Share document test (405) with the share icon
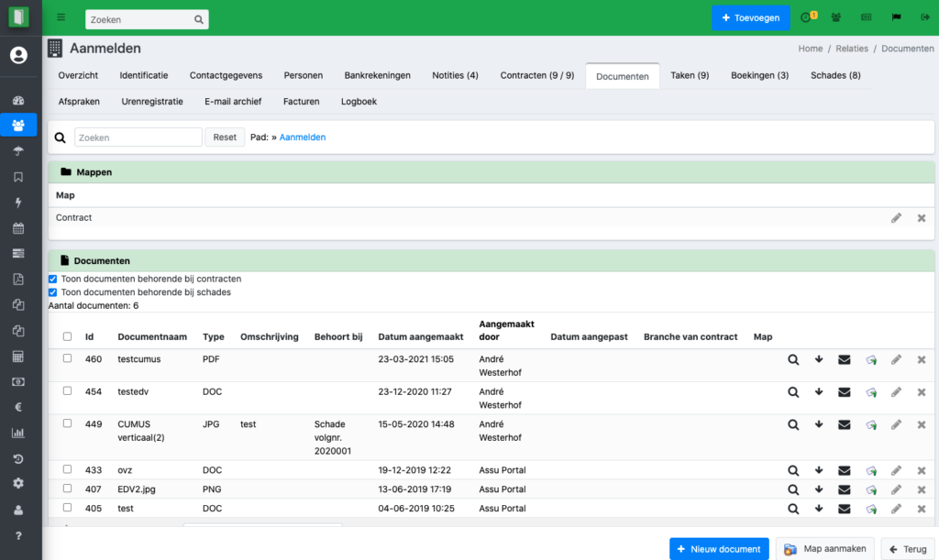 coord(871,509)
